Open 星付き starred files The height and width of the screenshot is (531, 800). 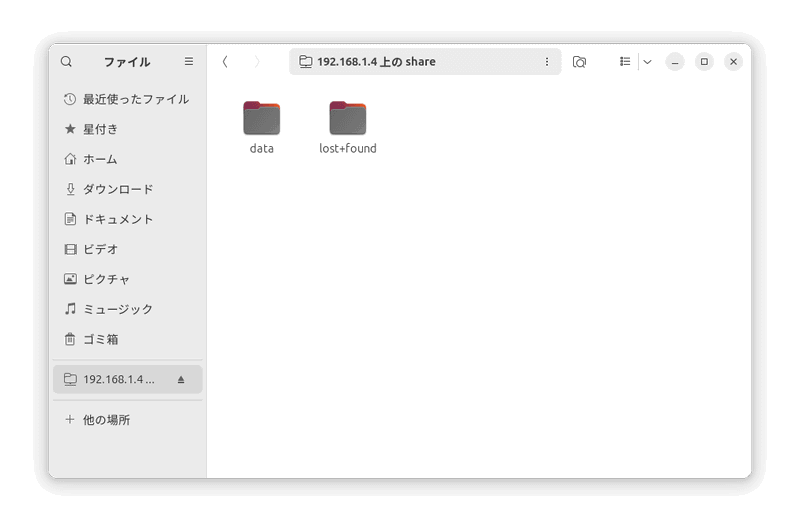(128, 129)
